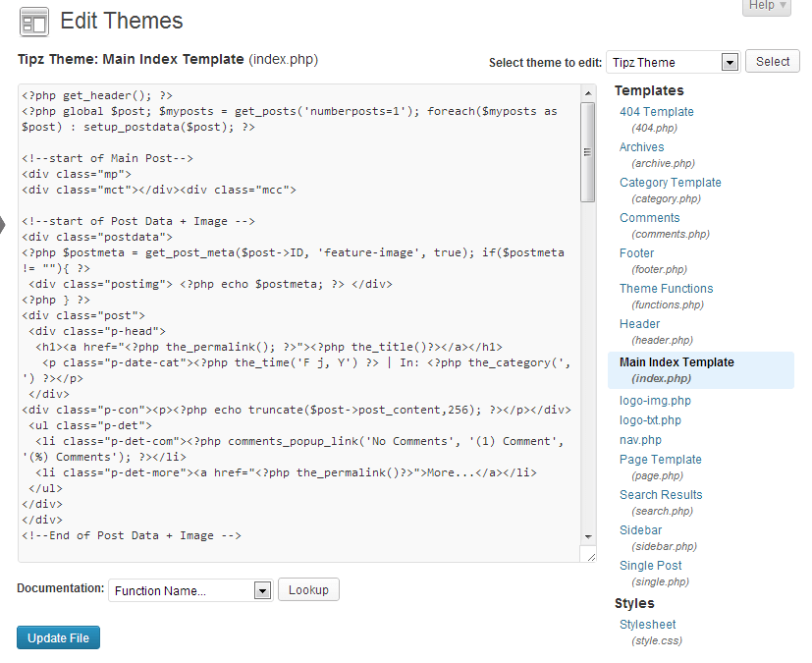The image size is (812, 663).
Task: Click the 'Tipz Theme: Main Index Template' heading
Action: pyautogui.click(x=131, y=59)
